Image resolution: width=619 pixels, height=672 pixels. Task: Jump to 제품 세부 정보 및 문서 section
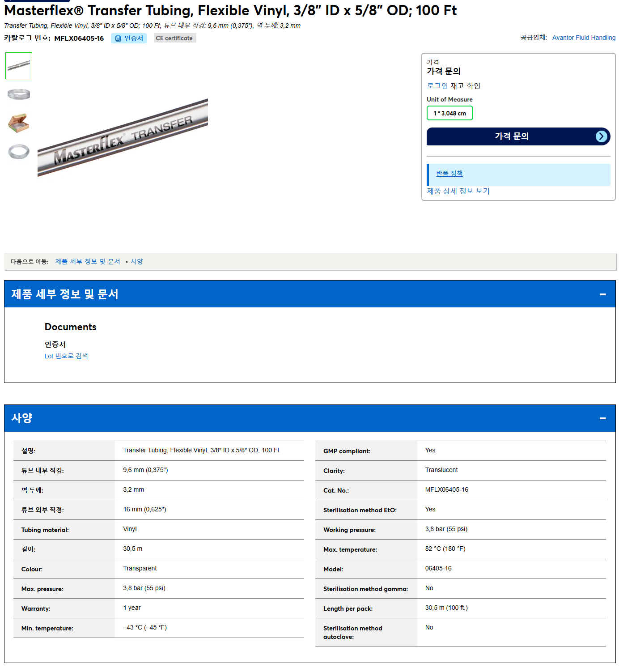(88, 262)
